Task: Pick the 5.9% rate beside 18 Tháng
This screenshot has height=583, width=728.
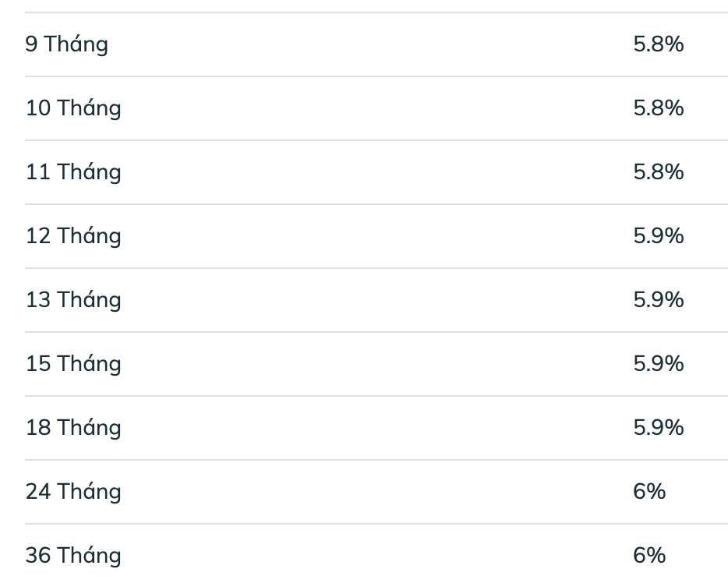Action: coord(658,428)
